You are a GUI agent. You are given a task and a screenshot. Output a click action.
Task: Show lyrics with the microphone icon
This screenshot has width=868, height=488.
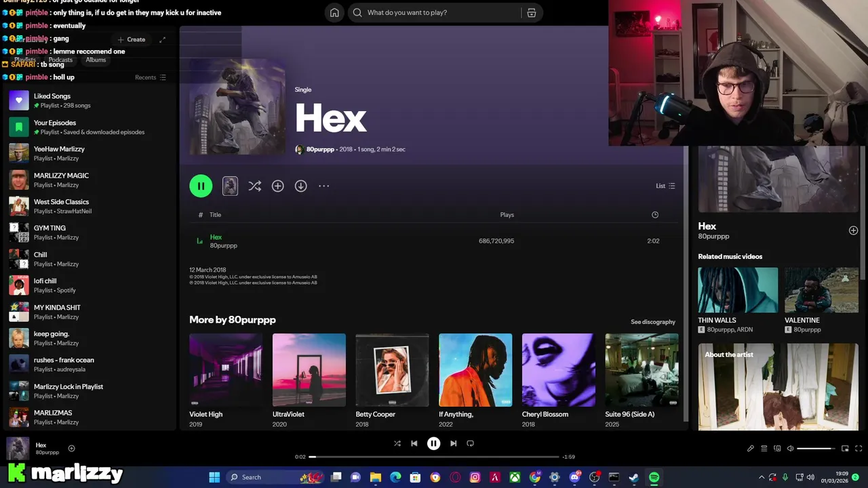click(751, 448)
